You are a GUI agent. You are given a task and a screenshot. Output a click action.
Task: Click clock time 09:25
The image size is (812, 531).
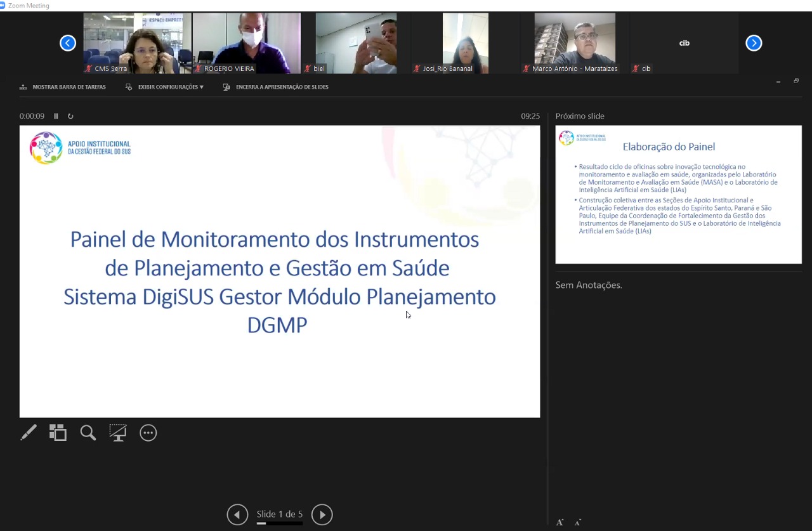(x=530, y=116)
